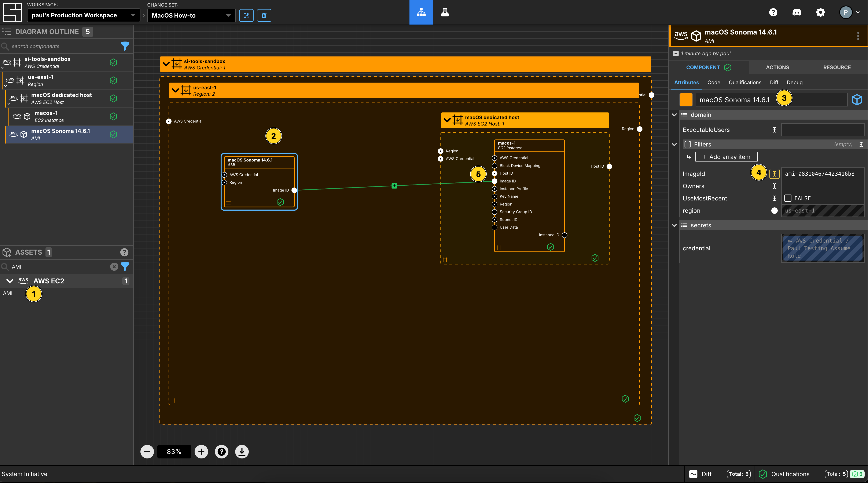This screenshot has height=483, width=868.
Task: Click the ImageId source cursor icon
Action: pos(774,174)
